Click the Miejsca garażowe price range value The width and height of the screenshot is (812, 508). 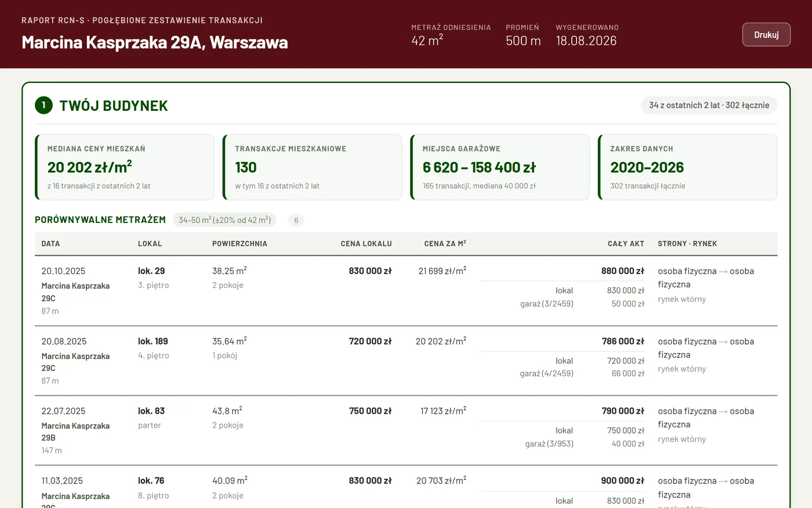[479, 167]
